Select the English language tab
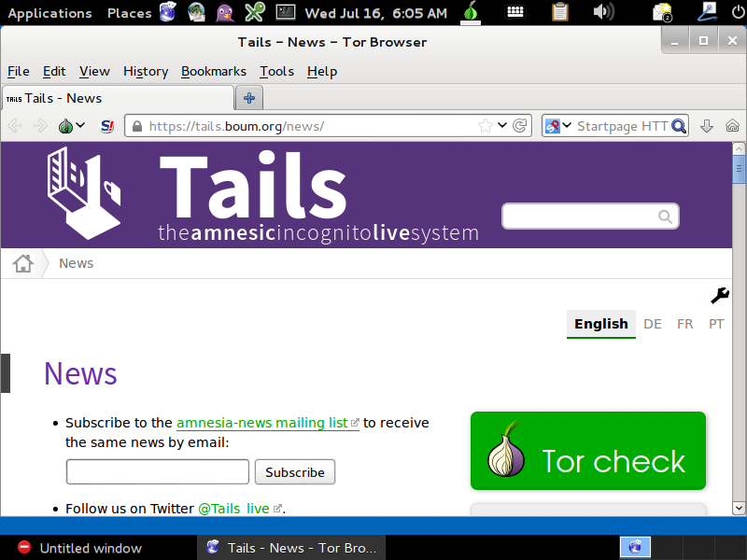The height and width of the screenshot is (560, 747). 601,324
